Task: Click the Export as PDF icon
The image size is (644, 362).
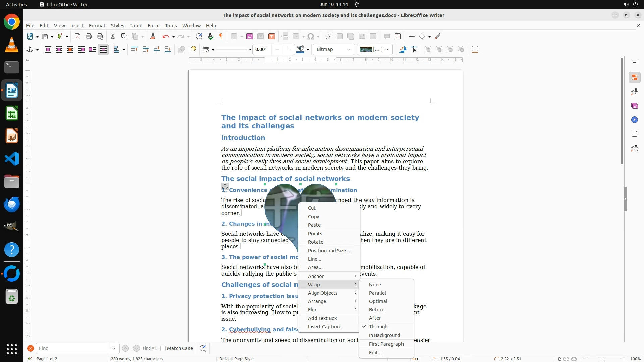Action: tap(77, 37)
